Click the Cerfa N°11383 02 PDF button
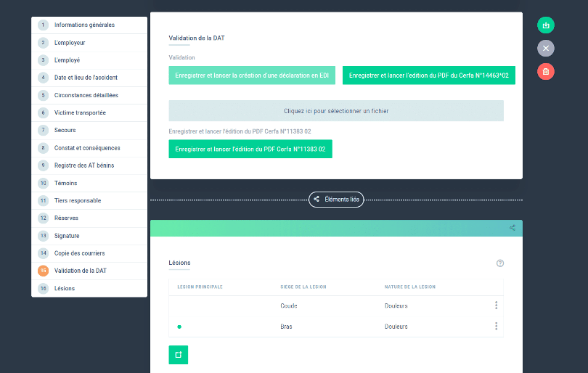The height and width of the screenshot is (373, 588). coord(250,149)
